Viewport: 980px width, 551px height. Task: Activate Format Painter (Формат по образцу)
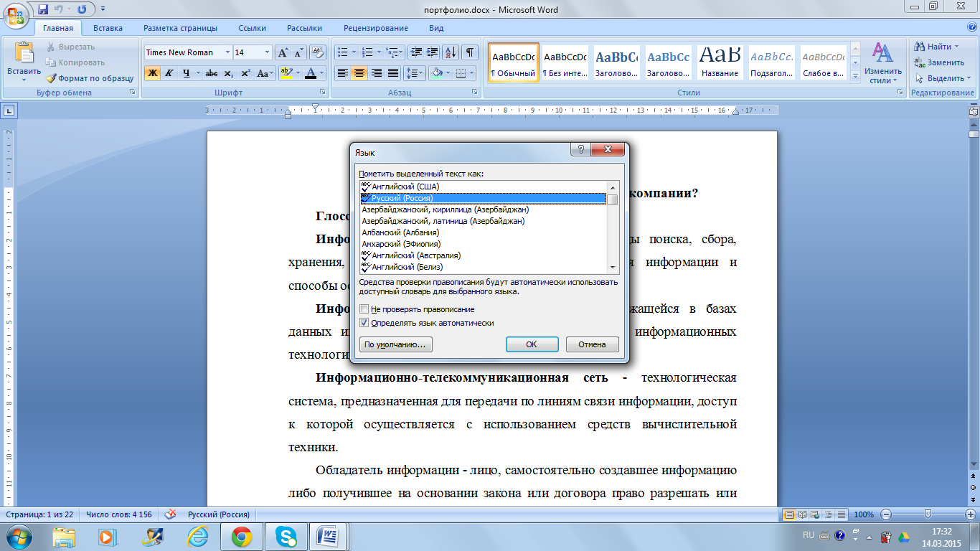(90, 78)
